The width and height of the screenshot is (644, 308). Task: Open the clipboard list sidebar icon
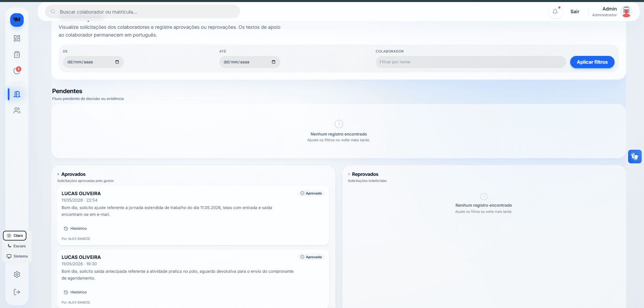(x=17, y=55)
